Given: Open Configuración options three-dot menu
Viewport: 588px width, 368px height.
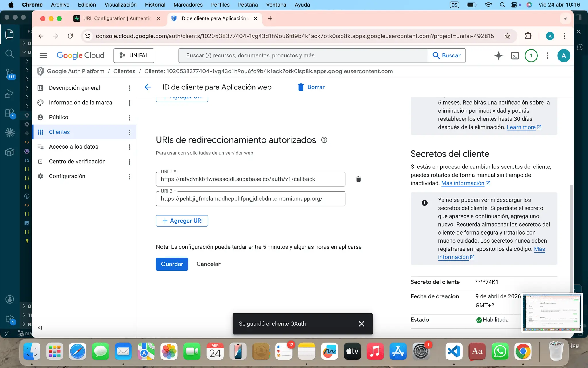Looking at the screenshot, I should [129, 176].
